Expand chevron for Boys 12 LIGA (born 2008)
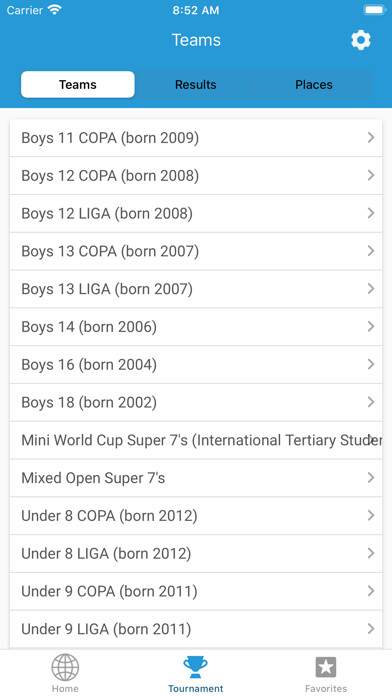This screenshot has width=392, height=696. 371,214
